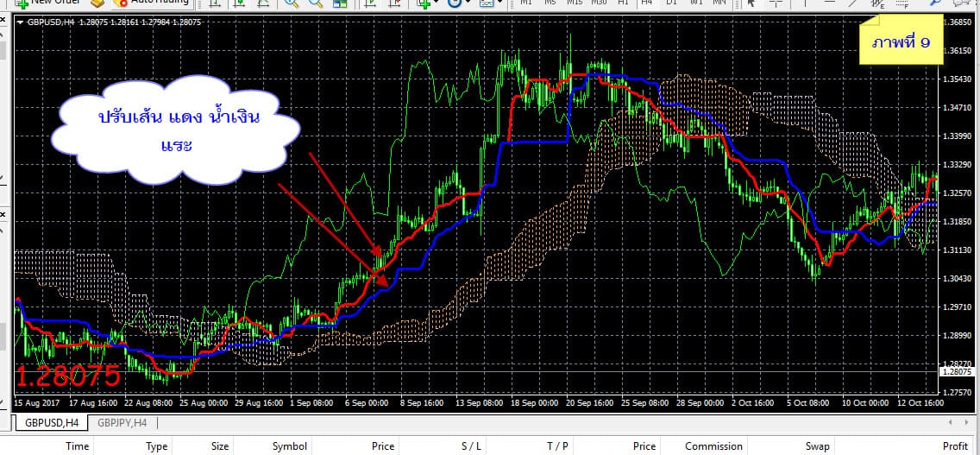Sort orders by the Symbol column
Image resolution: width=980 pixels, height=455 pixels.
pos(289,446)
